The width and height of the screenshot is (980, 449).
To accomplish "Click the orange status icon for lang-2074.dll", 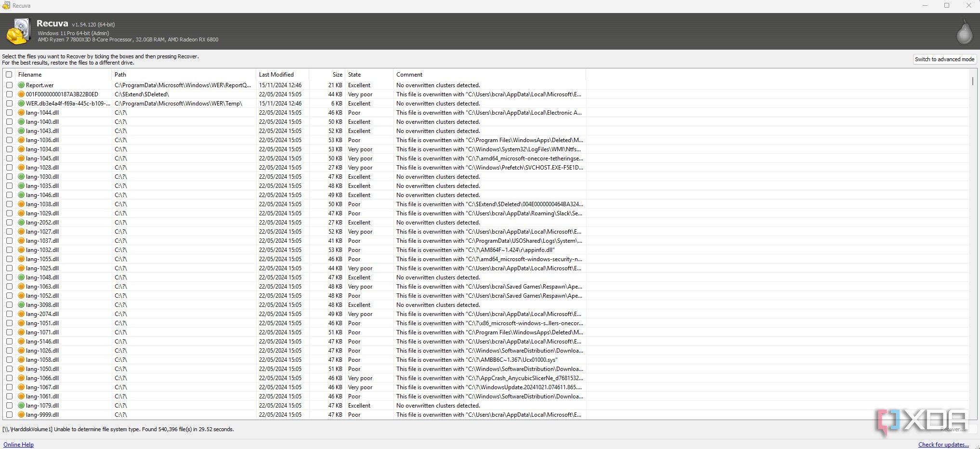I will pyautogui.click(x=21, y=314).
